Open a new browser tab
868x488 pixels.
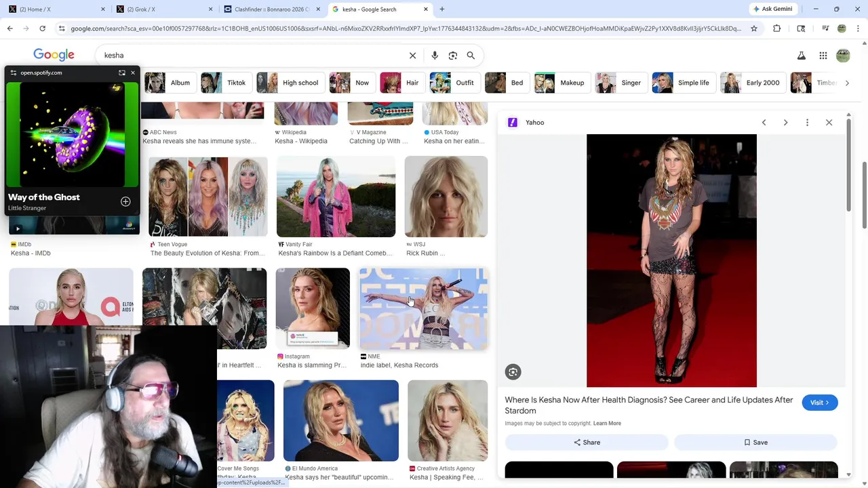[x=441, y=9]
